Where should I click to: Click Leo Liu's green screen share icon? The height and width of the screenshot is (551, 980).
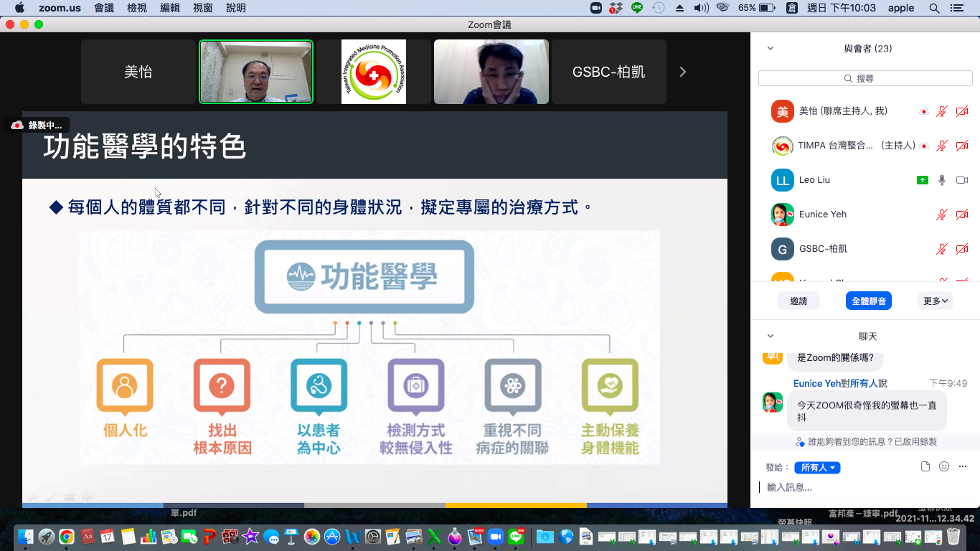(x=923, y=180)
